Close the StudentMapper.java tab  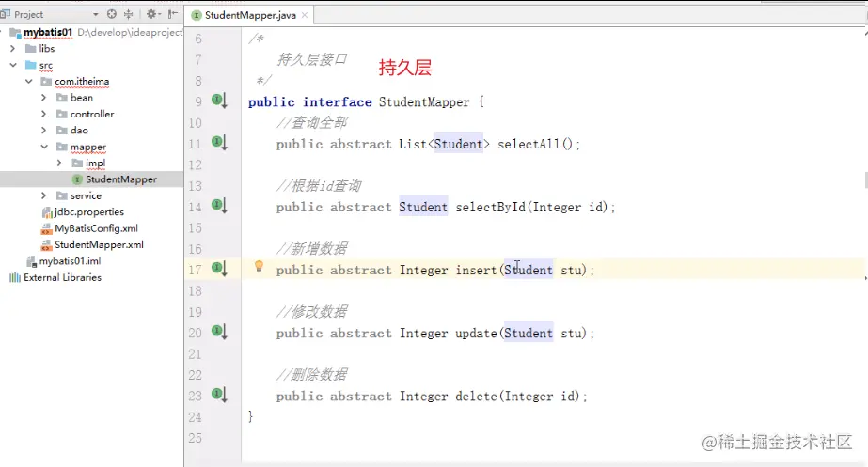pos(305,15)
